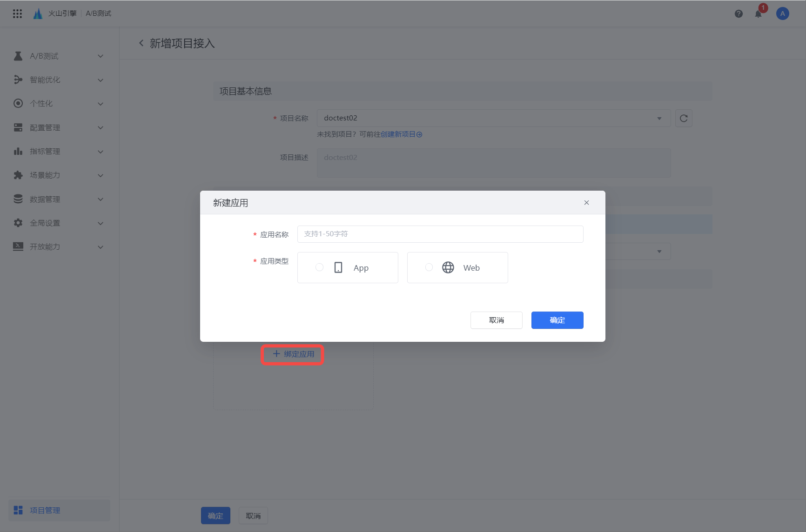The image size is (806, 532).
Task: Click the A/B测试 flask icon in sidebar
Action: (x=18, y=56)
